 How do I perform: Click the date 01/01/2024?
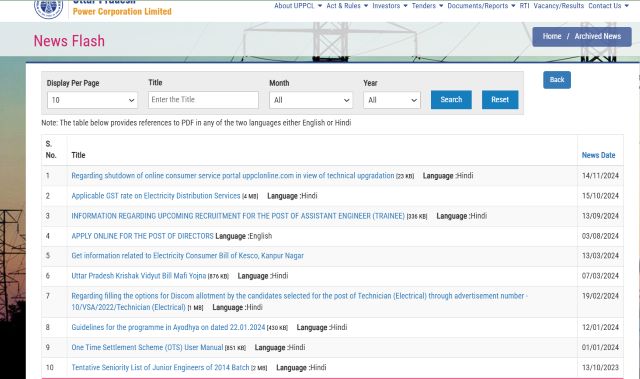coord(600,347)
